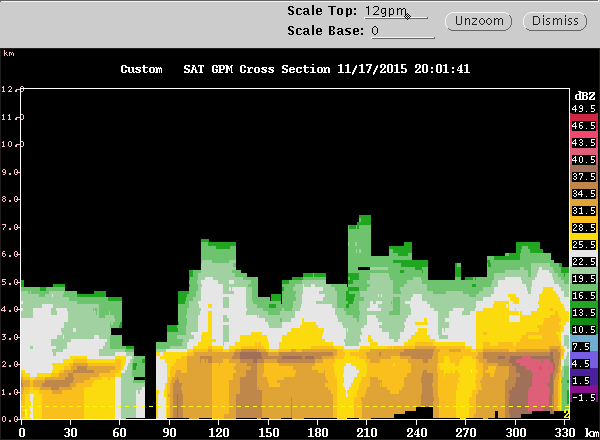This screenshot has width=600, height=440.
Task: Click the cross section title text
Action: click(x=295, y=69)
